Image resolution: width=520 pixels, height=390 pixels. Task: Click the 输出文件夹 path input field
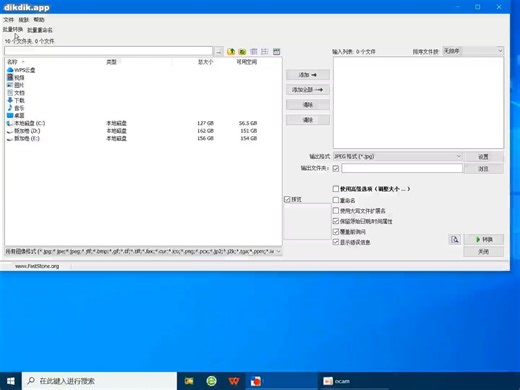pos(402,168)
